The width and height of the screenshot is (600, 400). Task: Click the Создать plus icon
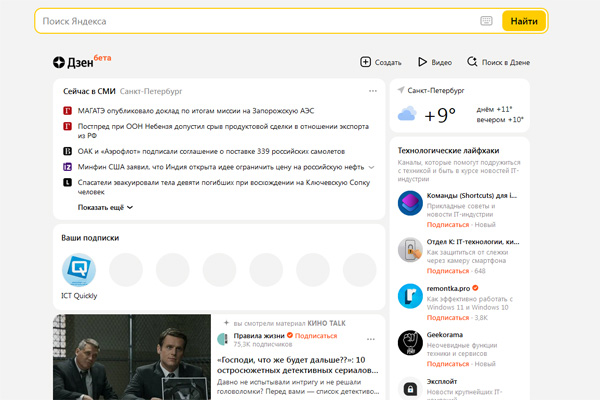pyautogui.click(x=365, y=62)
